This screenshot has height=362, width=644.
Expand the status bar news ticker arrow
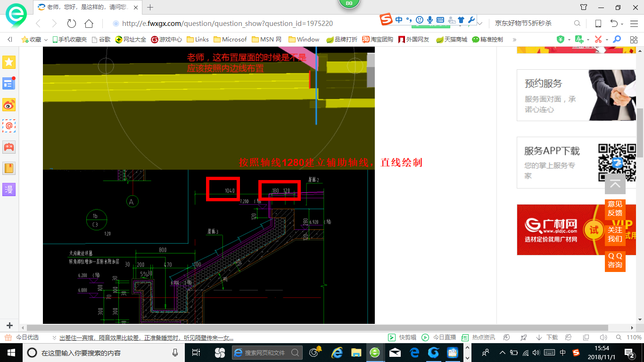click(x=55, y=337)
